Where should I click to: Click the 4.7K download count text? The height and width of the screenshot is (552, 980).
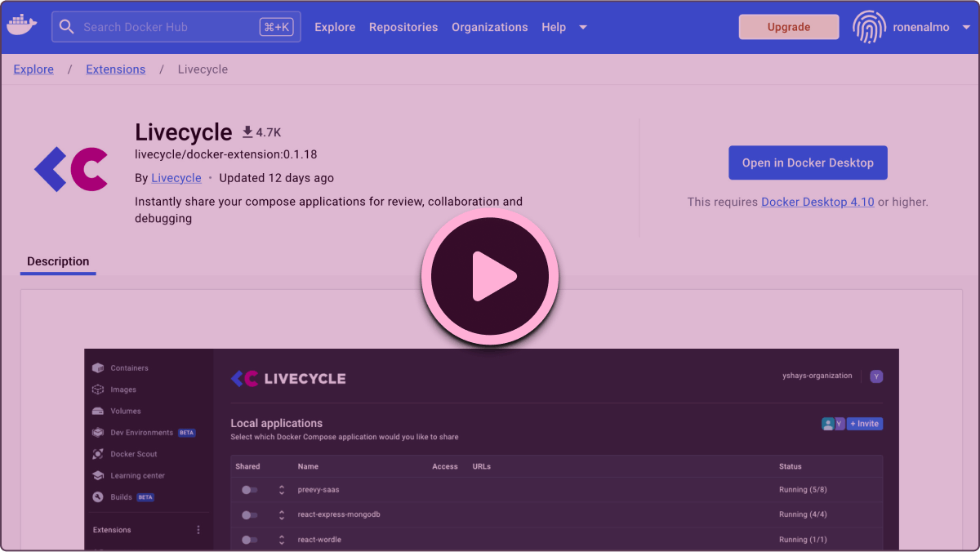pos(268,132)
